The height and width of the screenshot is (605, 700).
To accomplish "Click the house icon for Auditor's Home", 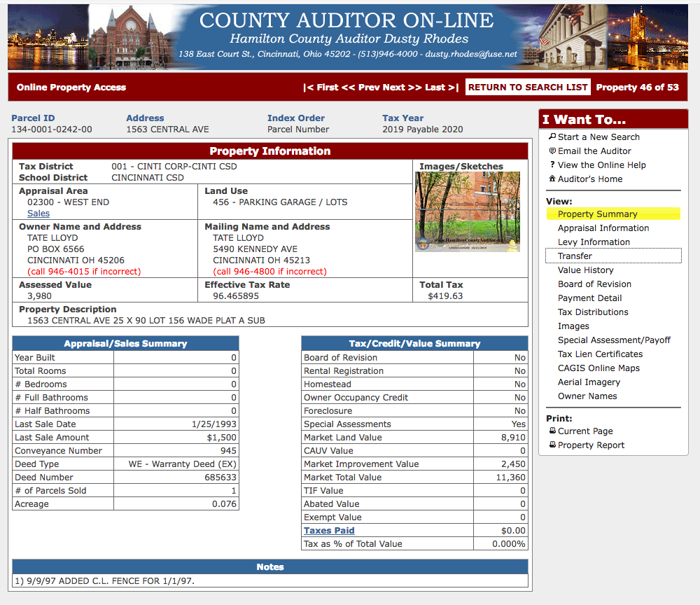I will (552, 179).
